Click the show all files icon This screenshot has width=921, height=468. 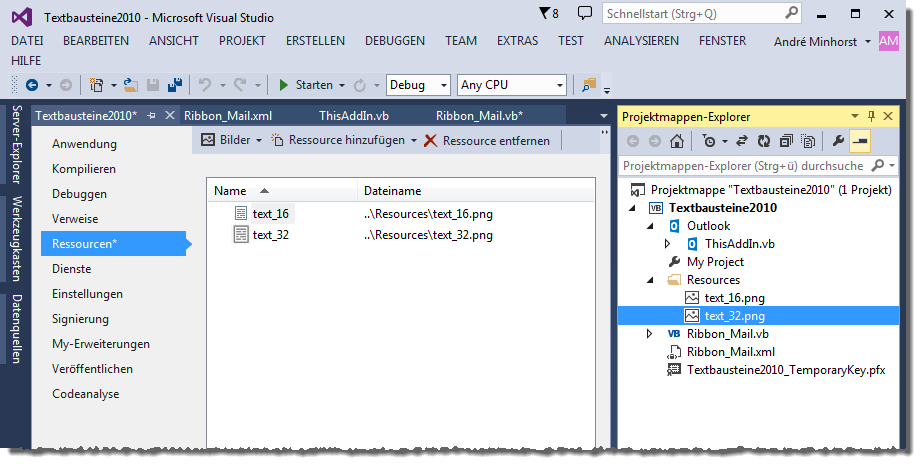coord(808,141)
